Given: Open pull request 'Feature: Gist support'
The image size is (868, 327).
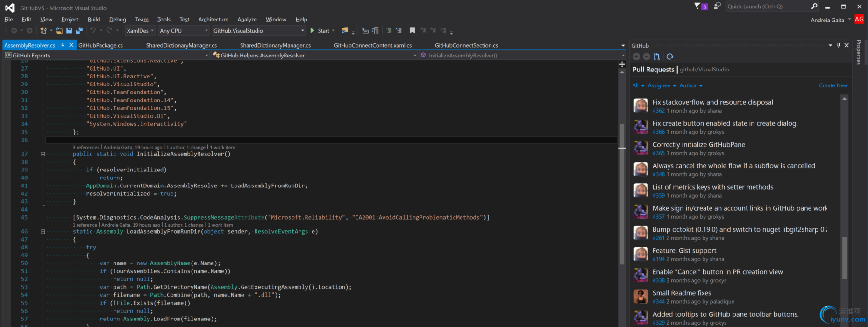Looking at the screenshot, I should [684, 251].
